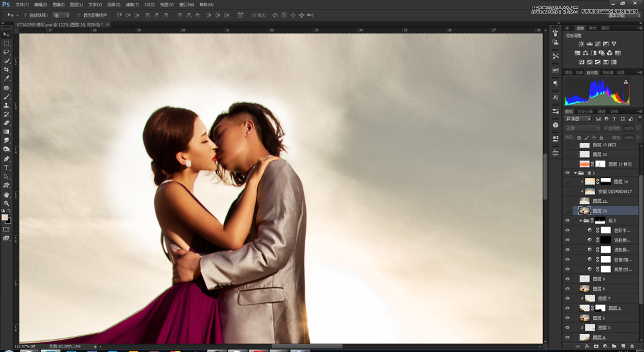The width and height of the screenshot is (644, 352).
Task: Select the Brush tool
Action: (x=6, y=97)
